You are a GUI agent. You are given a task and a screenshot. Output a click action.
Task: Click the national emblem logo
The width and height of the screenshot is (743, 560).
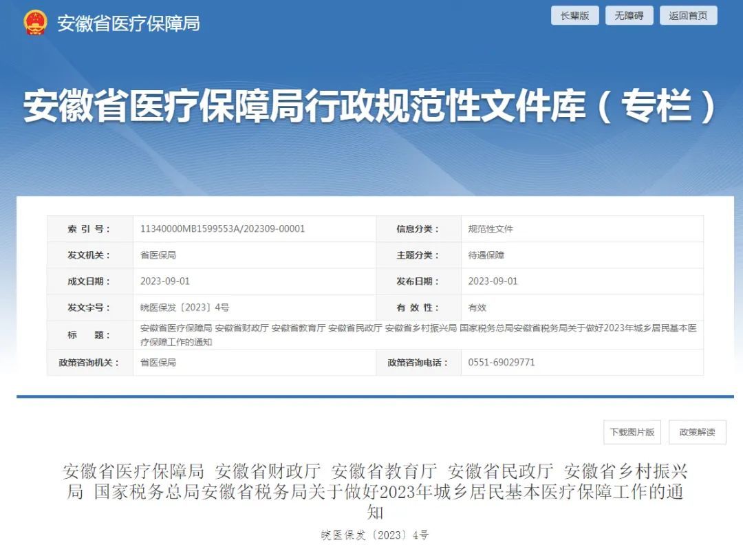pyautogui.click(x=34, y=23)
